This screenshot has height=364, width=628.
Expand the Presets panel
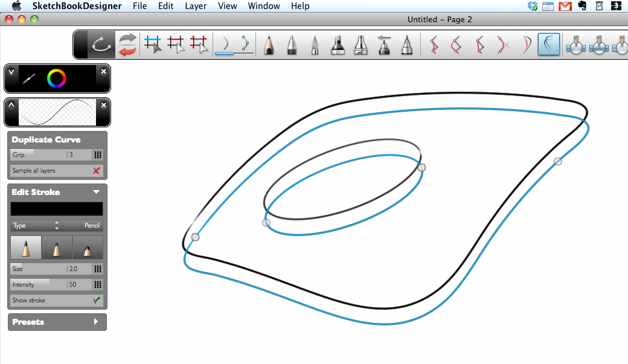pos(95,322)
